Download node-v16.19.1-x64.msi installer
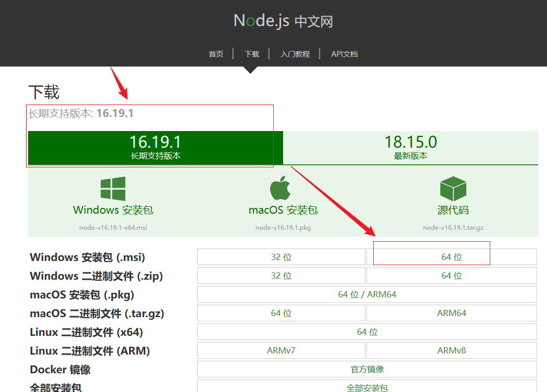 click(112, 227)
